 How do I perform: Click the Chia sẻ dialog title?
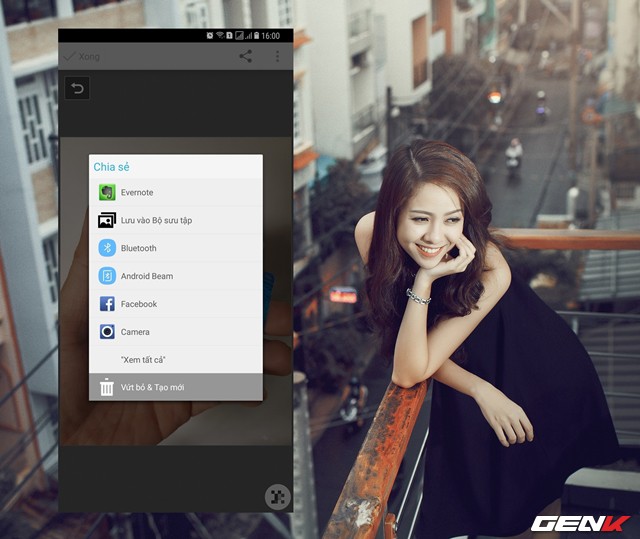[x=111, y=166]
